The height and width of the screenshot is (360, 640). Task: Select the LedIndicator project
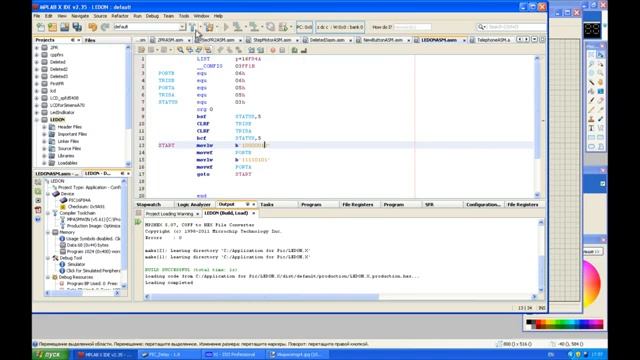coord(62,113)
